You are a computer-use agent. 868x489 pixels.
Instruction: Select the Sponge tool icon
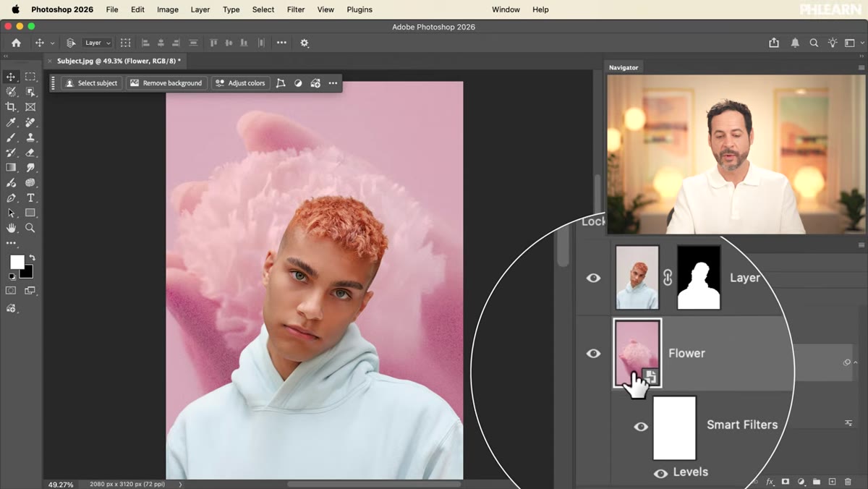[x=30, y=183]
